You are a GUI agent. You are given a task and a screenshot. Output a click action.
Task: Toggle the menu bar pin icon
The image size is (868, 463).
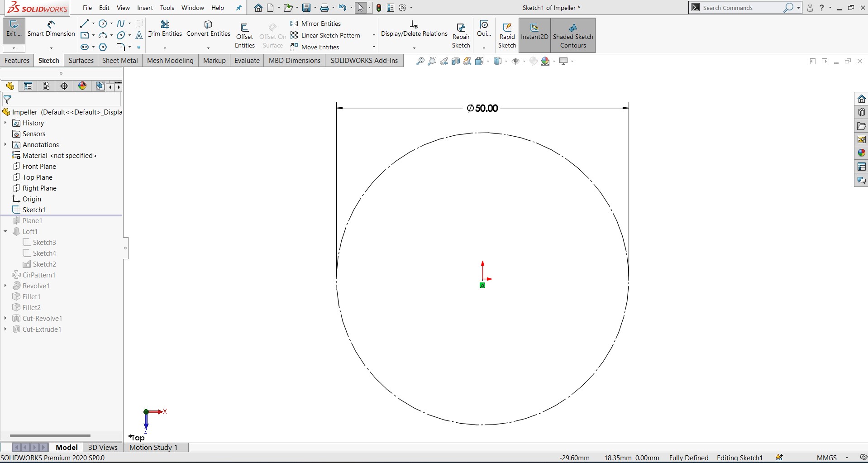(238, 8)
